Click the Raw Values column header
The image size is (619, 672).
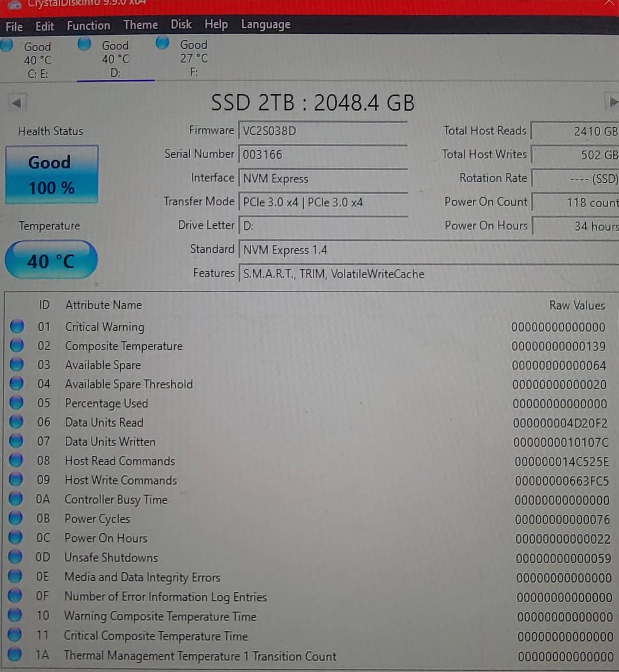click(x=577, y=306)
